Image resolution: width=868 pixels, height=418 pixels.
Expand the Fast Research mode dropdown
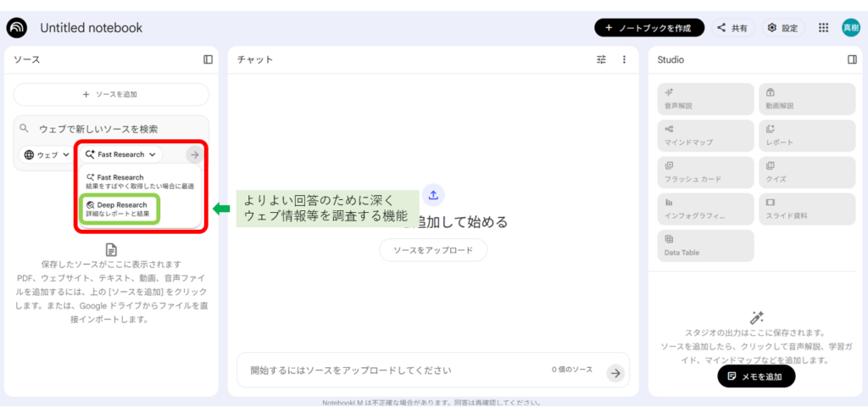point(122,154)
